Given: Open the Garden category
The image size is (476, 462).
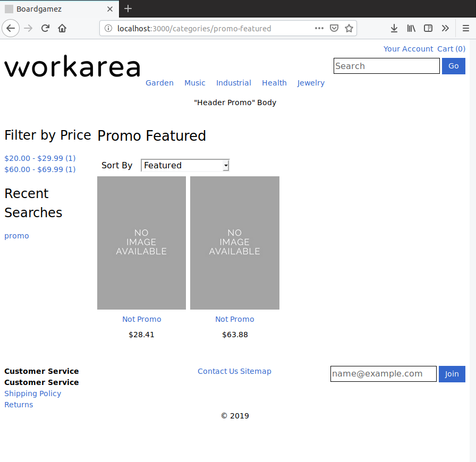Looking at the screenshot, I should pyautogui.click(x=159, y=83).
